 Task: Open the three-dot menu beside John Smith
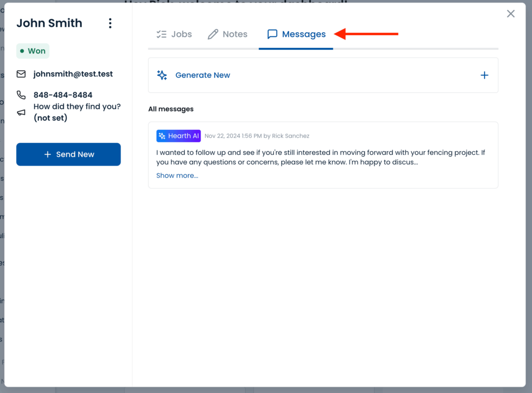point(110,23)
